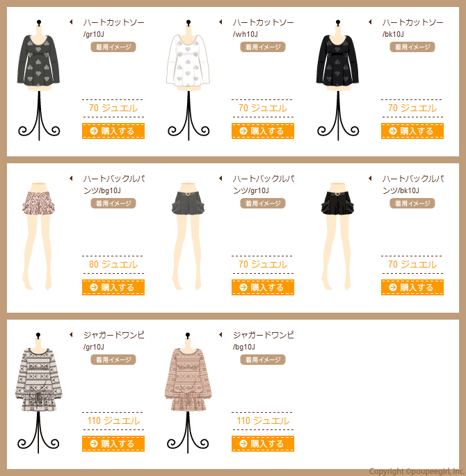Open the black heart buckle shorts thumbnail
This screenshot has width=466, height=476.
[337, 236]
